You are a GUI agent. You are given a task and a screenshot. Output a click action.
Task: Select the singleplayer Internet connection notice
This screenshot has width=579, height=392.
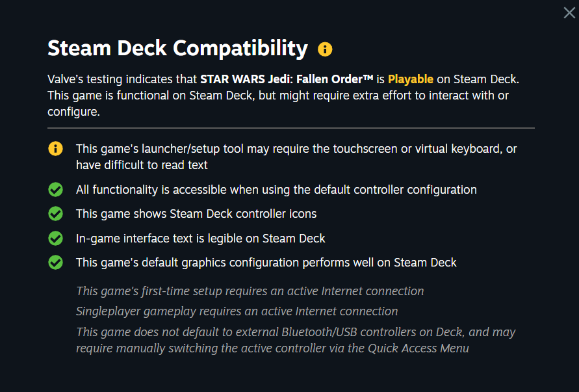[x=237, y=311]
